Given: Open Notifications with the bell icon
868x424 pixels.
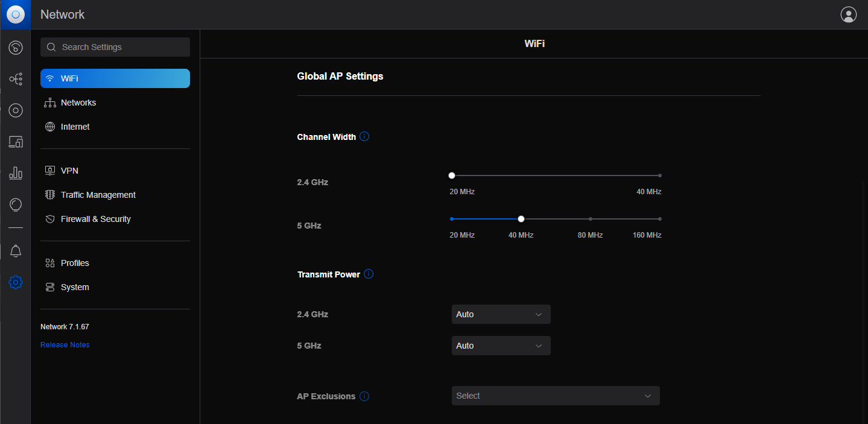Looking at the screenshot, I should [x=15, y=250].
